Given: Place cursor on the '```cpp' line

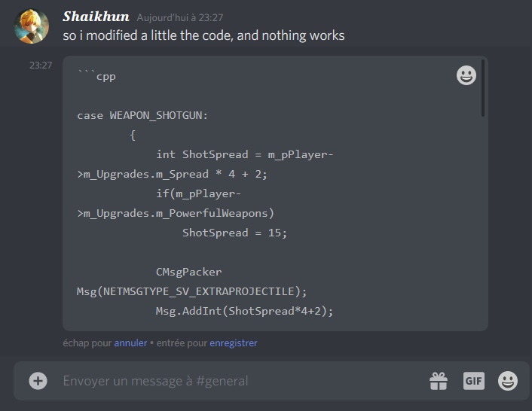Looking at the screenshot, I should tap(96, 76).
